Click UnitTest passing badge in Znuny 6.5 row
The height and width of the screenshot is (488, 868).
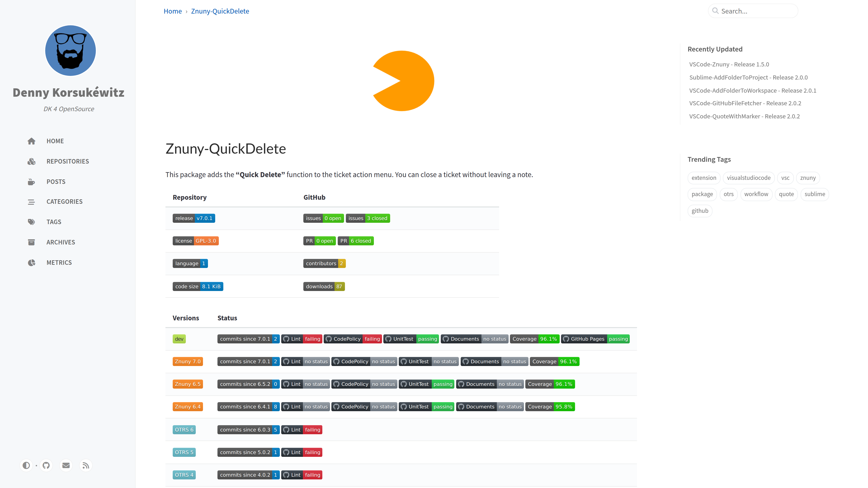tap(427, 384)
